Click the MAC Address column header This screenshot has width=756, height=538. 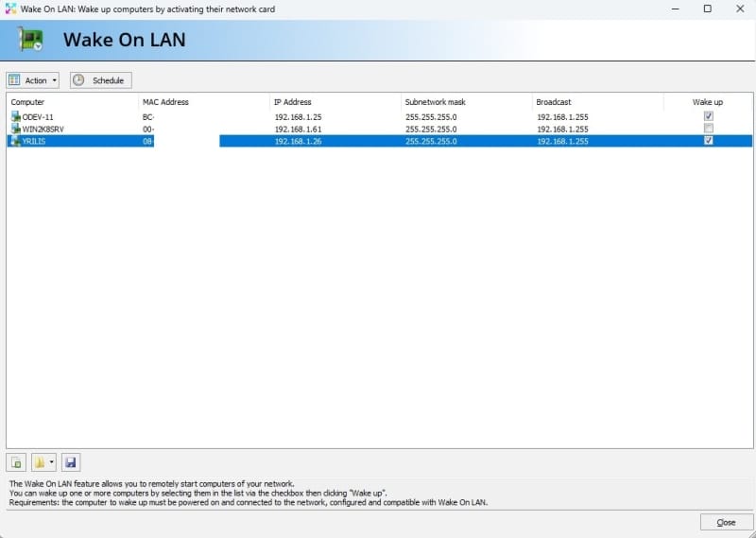pos(165,102)
